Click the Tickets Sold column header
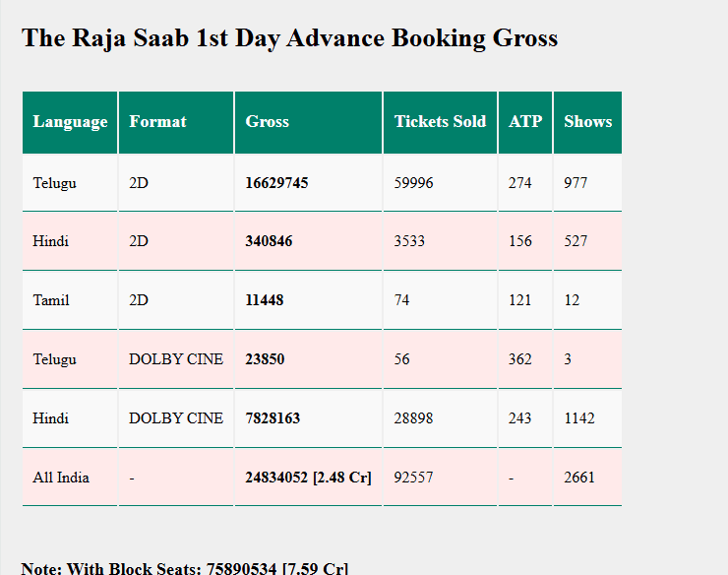Screen dimensions: 728x575 tap(440, 122)
